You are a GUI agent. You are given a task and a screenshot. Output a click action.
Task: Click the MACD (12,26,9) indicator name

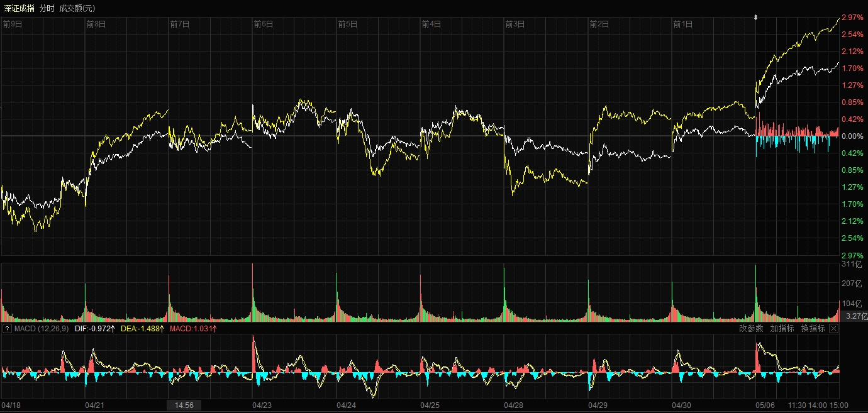(x=42, y=329)
